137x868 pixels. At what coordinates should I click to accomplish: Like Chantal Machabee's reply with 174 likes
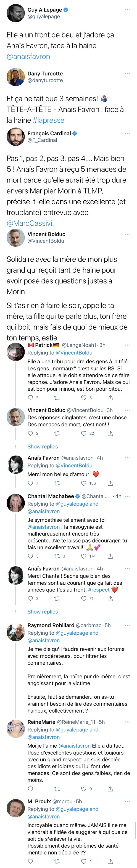point(84,556)
